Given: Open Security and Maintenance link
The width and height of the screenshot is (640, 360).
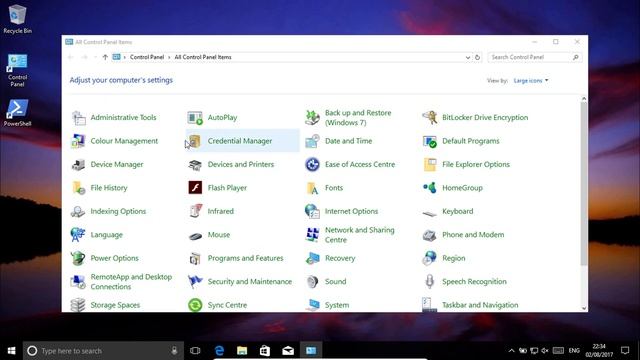Looking at the screenshot, I should coord(250,282).
